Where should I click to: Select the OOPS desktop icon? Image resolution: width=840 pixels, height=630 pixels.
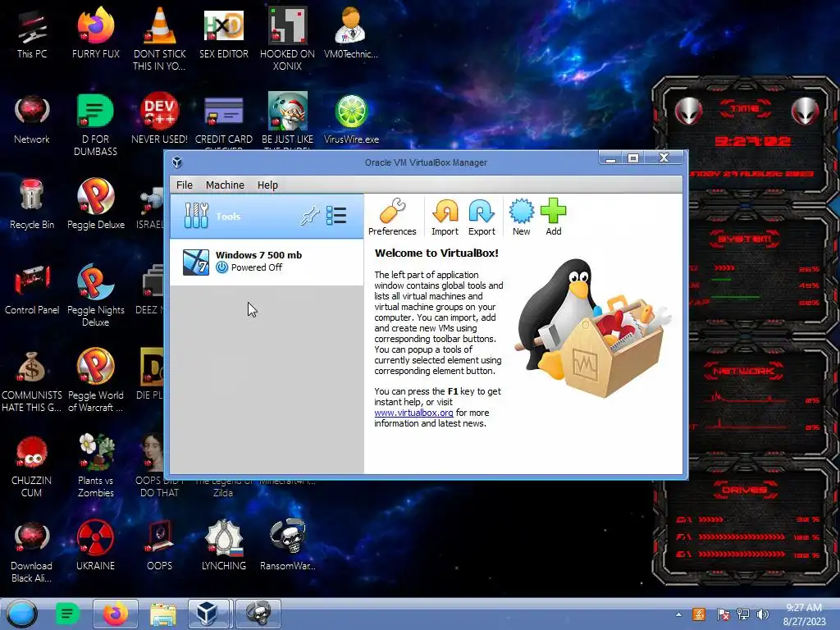click(159, 546)
